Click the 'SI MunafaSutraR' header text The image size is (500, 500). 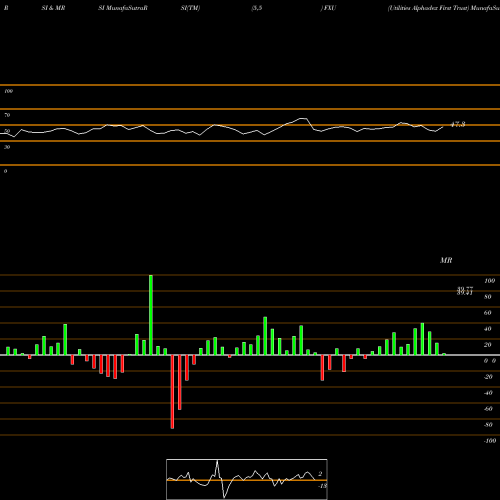[x=123, y=8]
